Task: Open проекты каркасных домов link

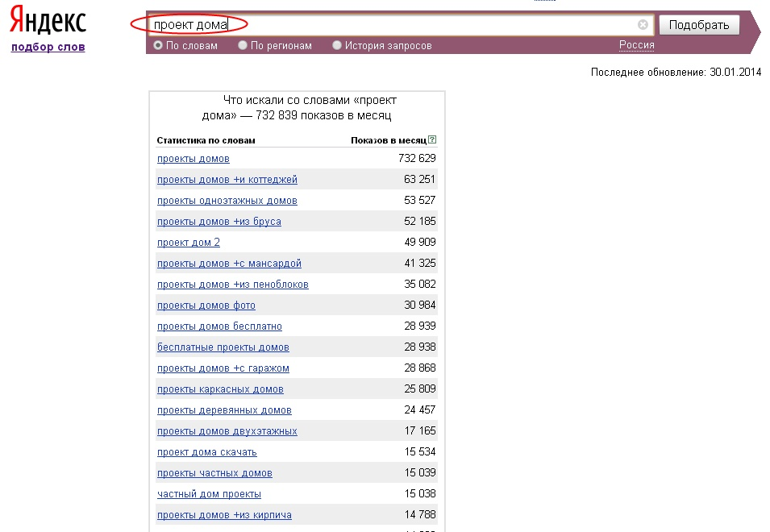Action: coord(220,389)
